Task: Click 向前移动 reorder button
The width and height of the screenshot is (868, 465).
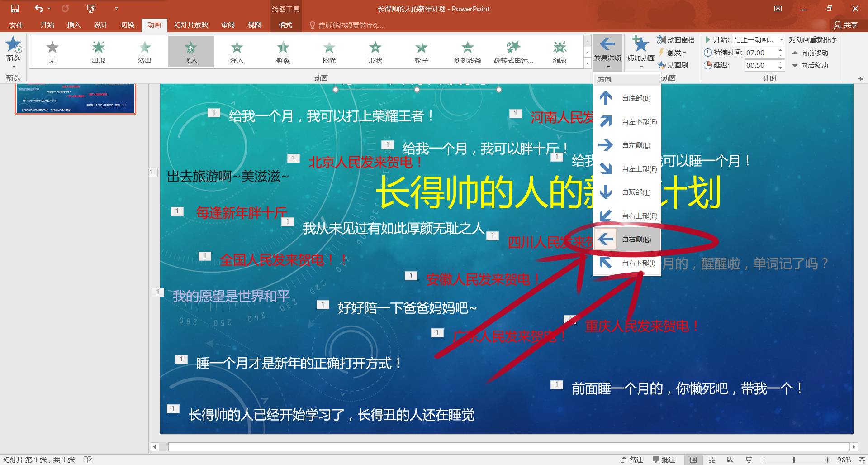Action: pyautogui.click(x=810, y=53)
